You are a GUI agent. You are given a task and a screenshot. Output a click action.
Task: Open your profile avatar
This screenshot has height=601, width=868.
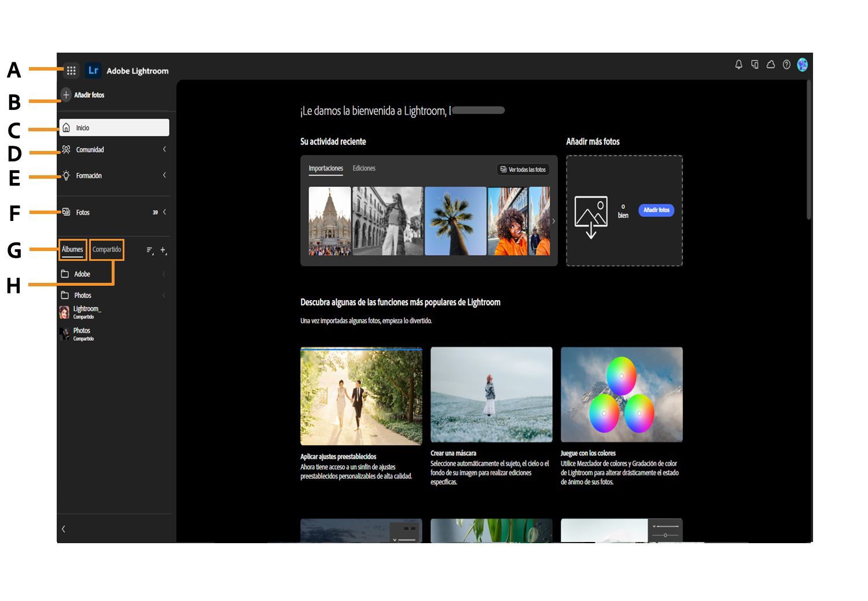pyautogui.click(x=803, y=65)
